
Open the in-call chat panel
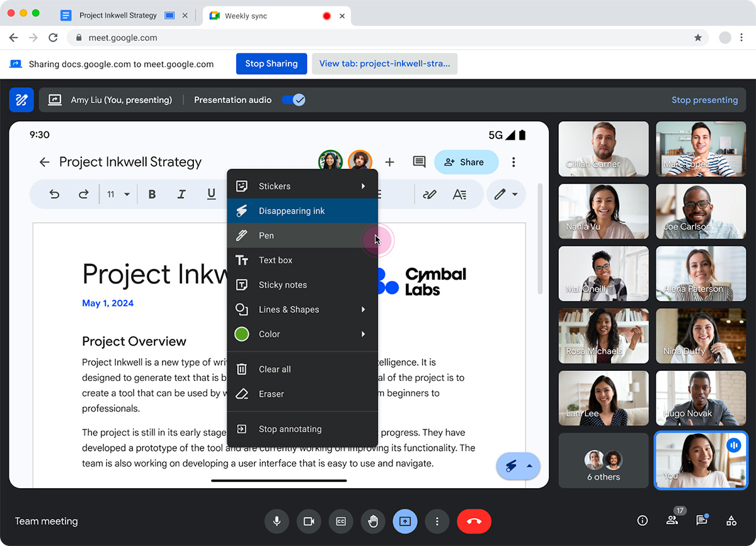coord(701,521)
